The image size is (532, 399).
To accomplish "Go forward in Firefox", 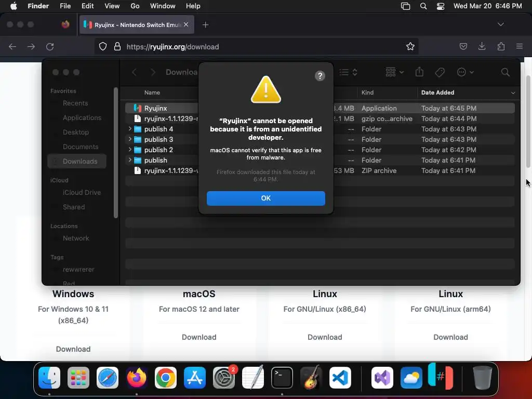I will click(31, 46).
